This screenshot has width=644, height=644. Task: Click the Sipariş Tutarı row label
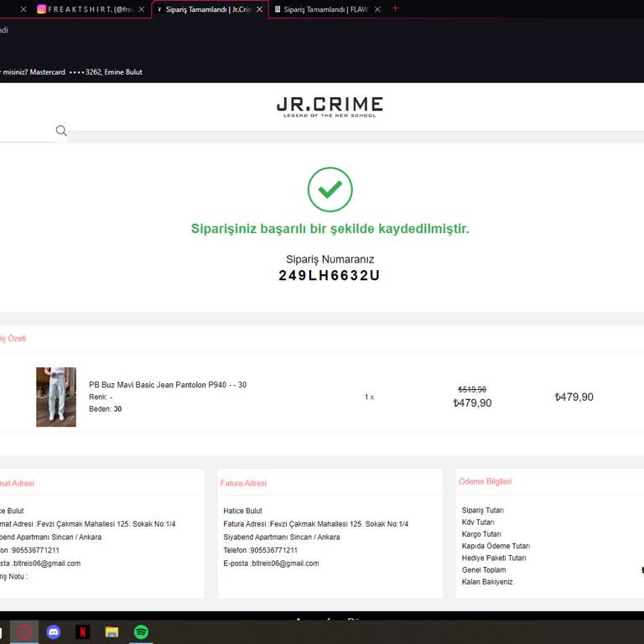pos(483,510)
